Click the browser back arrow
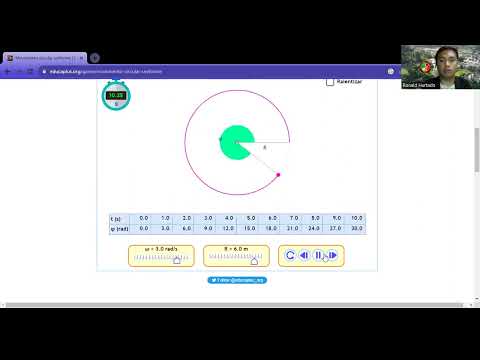 pyautogui.click(x=8, y=71)
